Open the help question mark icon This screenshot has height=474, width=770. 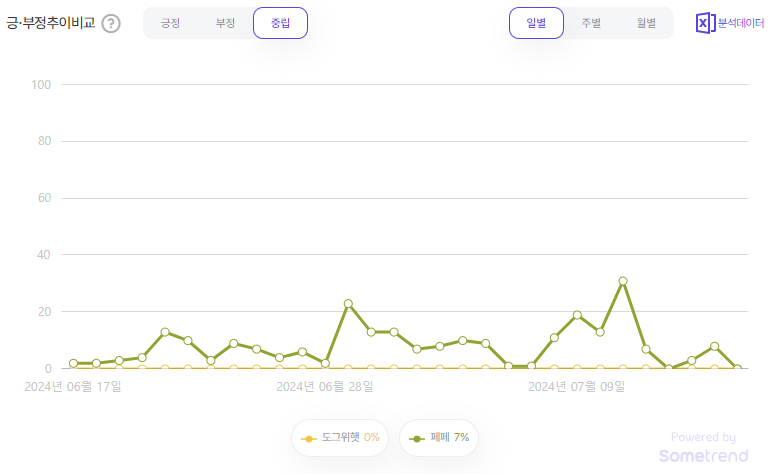(x=111, y=23)
